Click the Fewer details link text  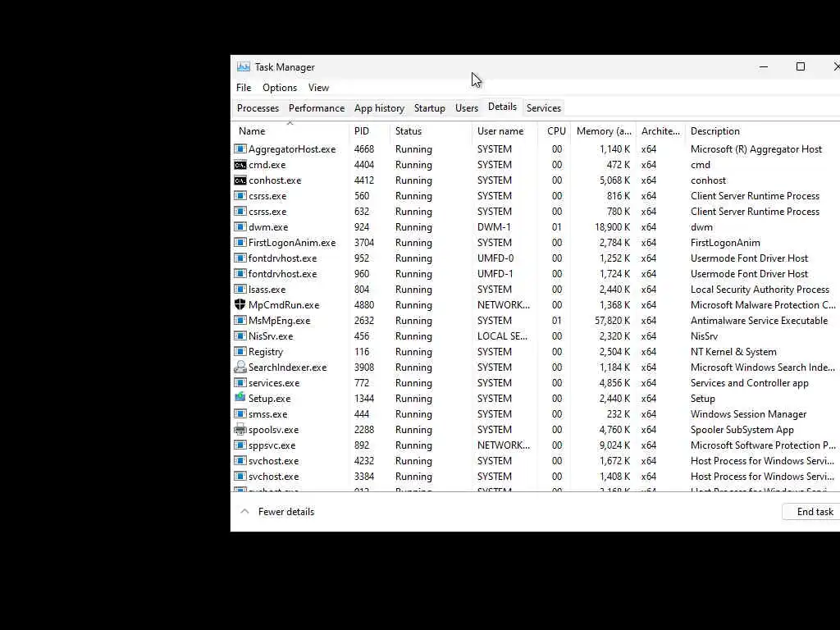pyautogui.click(x=286, y=512)
